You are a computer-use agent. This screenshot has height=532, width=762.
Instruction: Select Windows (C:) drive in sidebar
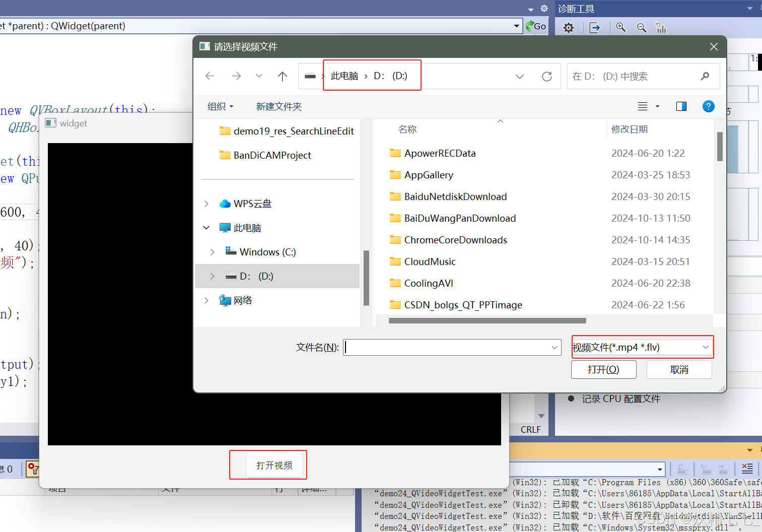[x=260, y=252]
